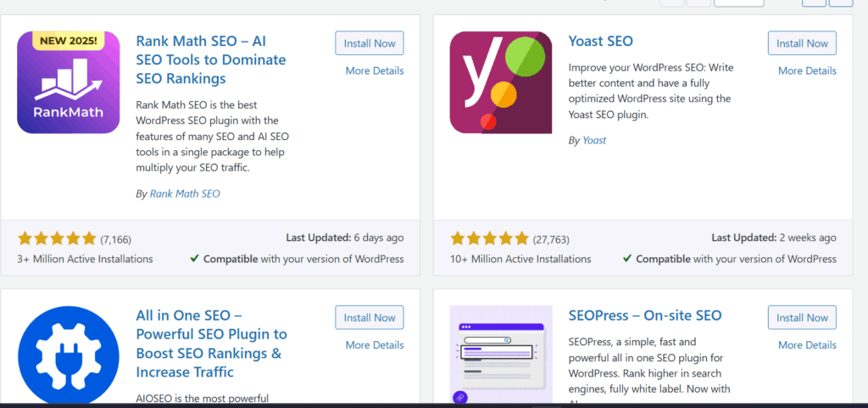
Task: Install the Rank Math SEO plugin
Action: tap(370, 43)
